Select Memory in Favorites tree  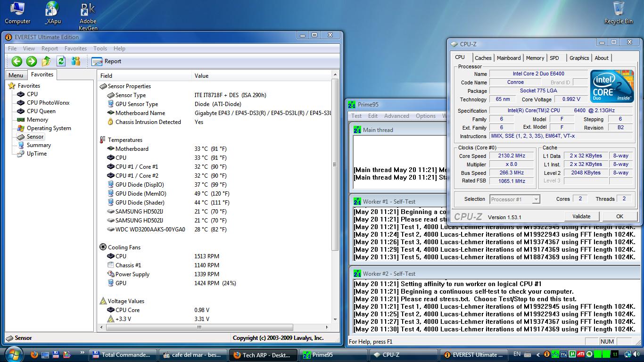pyautogui.click(x=32, y=120)
